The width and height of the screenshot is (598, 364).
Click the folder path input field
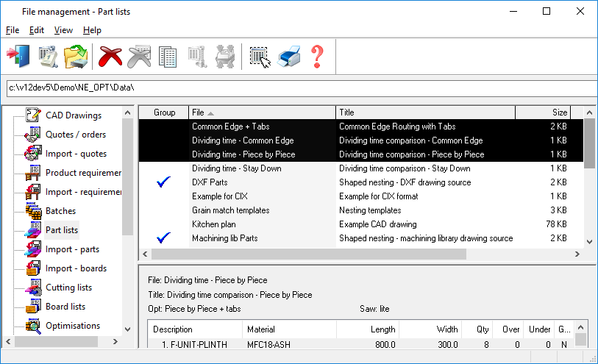pos(302,88)
